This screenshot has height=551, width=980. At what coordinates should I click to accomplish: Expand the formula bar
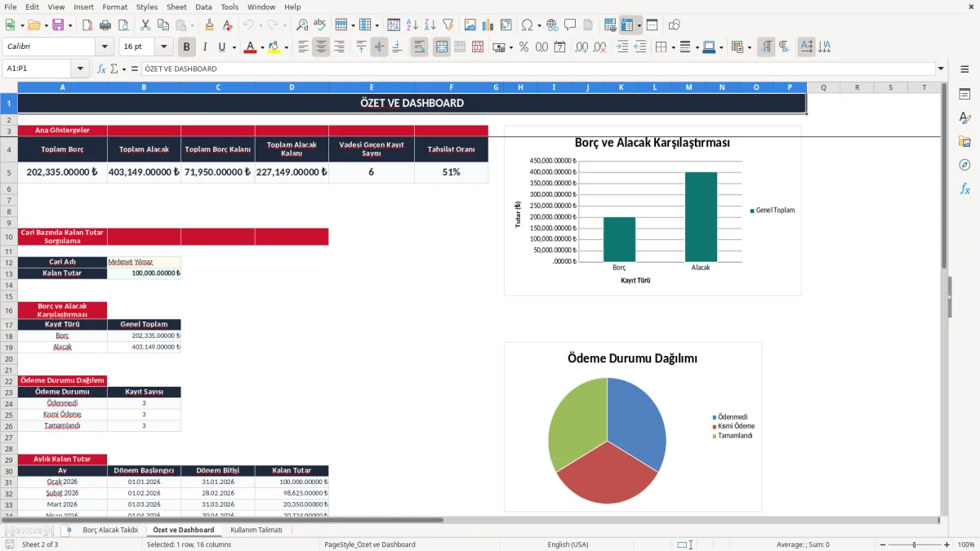click(941, 69)
